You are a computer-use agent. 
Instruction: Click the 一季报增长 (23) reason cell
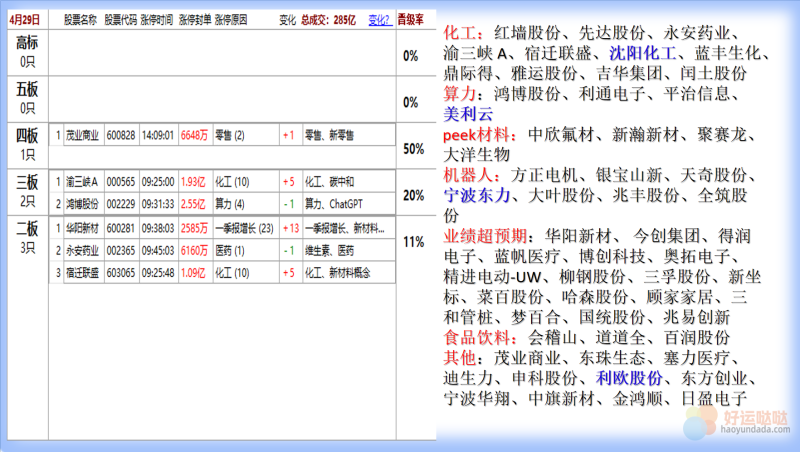(x=244, y=228)
